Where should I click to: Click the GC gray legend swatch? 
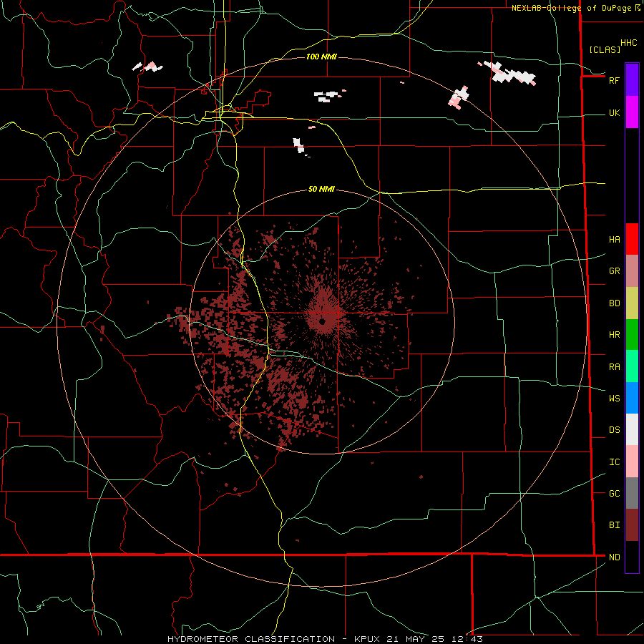(x=632, y=493)
